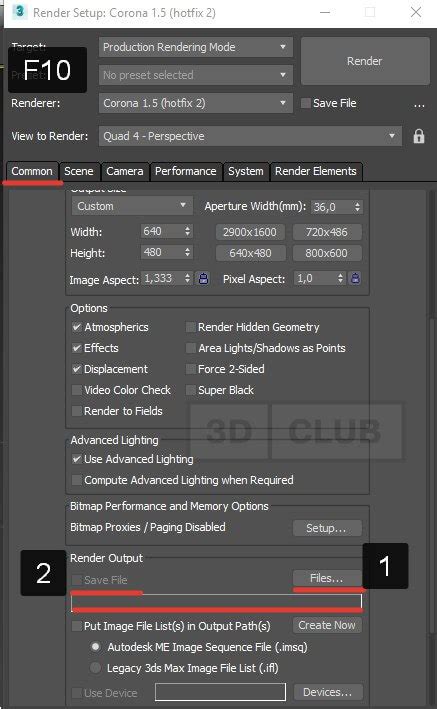Switch to the System tab
Viewport: 437px width, 709px height.
coord(246,171)
